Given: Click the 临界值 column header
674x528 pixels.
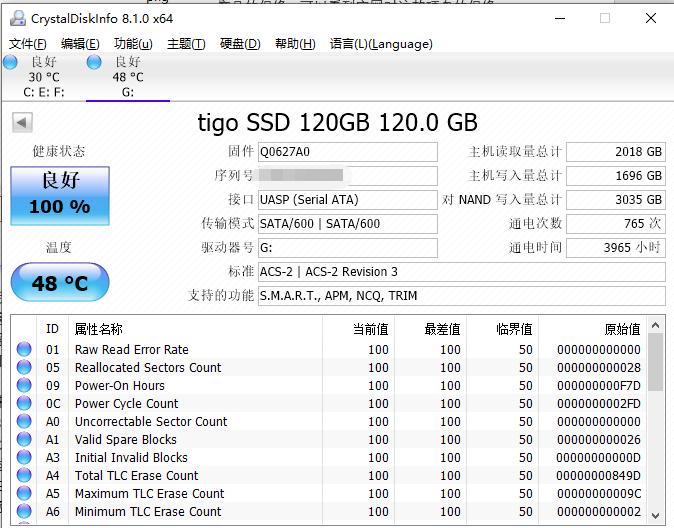Looking at the screenshot, I should tap(502, 329).
